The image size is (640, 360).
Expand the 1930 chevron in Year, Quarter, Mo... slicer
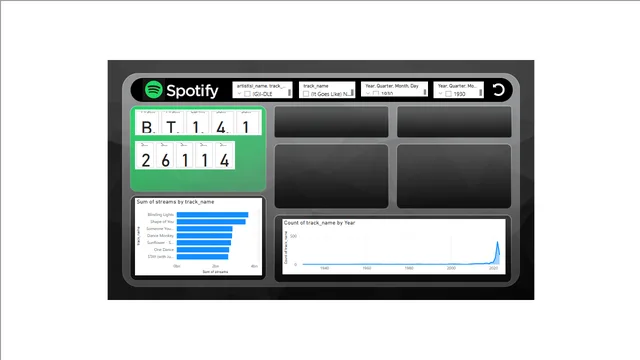pyautogui.click(x=440, y=94)
